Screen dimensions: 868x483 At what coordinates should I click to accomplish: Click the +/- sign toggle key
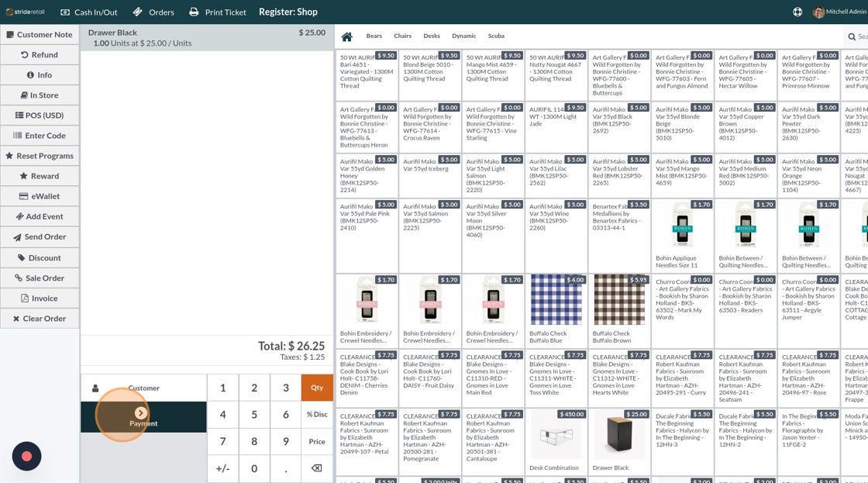pyautogui.click(x=223, y=468)
